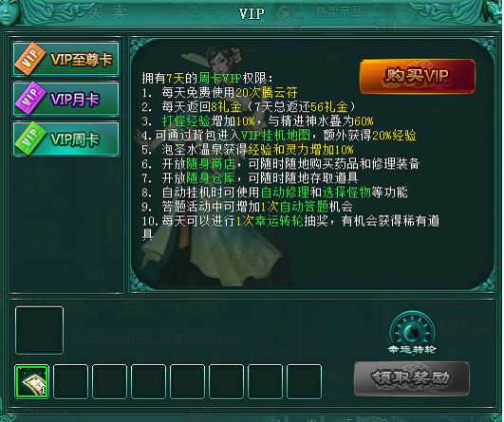Click the orange 购买VIP button
Viewport: 504px width, 422px height.
[x=418, y=76]
